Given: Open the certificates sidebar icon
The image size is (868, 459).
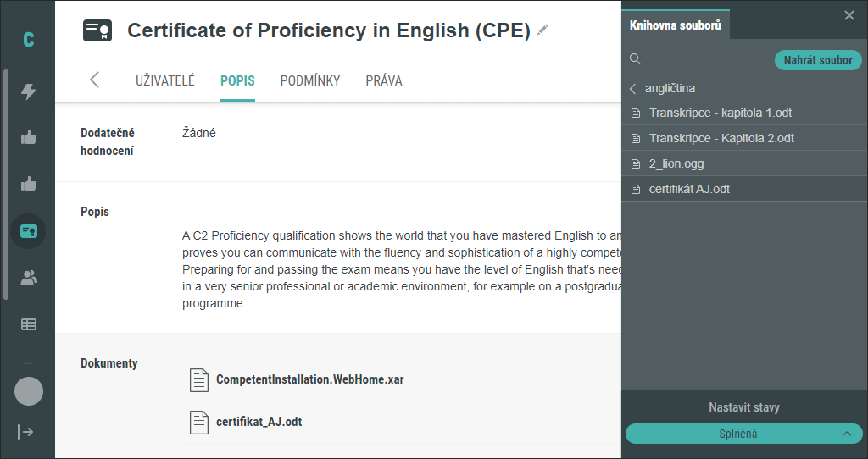Looking at the screenshot, I should [x=28, y=231].
